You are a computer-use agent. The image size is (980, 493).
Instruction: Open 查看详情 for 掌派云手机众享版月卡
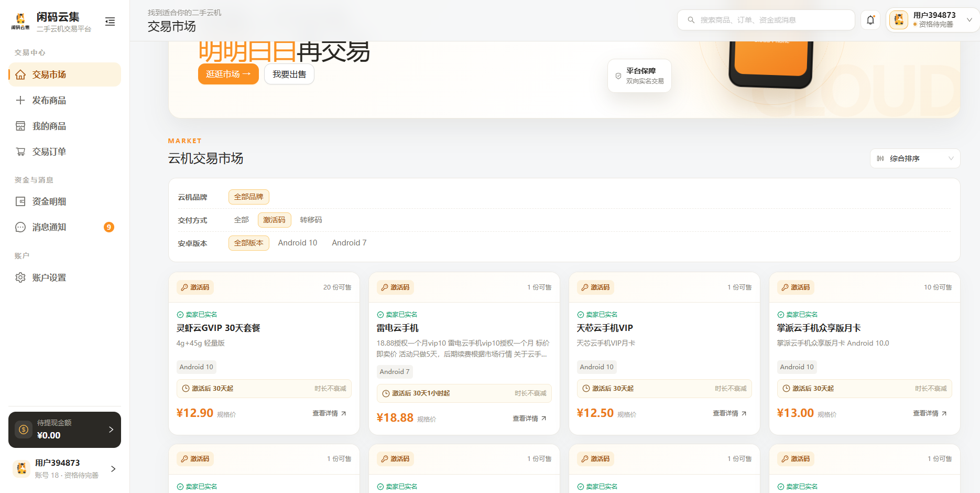930,413
